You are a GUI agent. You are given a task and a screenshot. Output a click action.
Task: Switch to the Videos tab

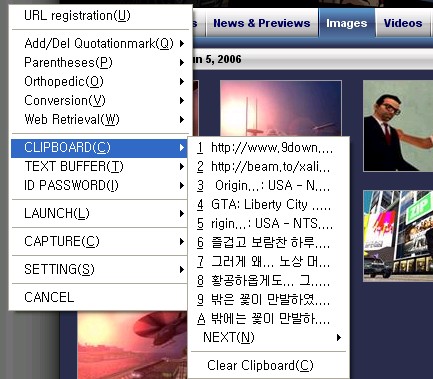(x=403, y=23)
